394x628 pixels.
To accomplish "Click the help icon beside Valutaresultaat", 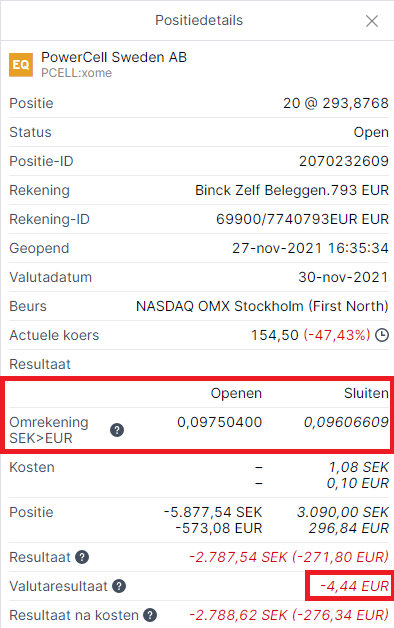I will click(119, 586).
